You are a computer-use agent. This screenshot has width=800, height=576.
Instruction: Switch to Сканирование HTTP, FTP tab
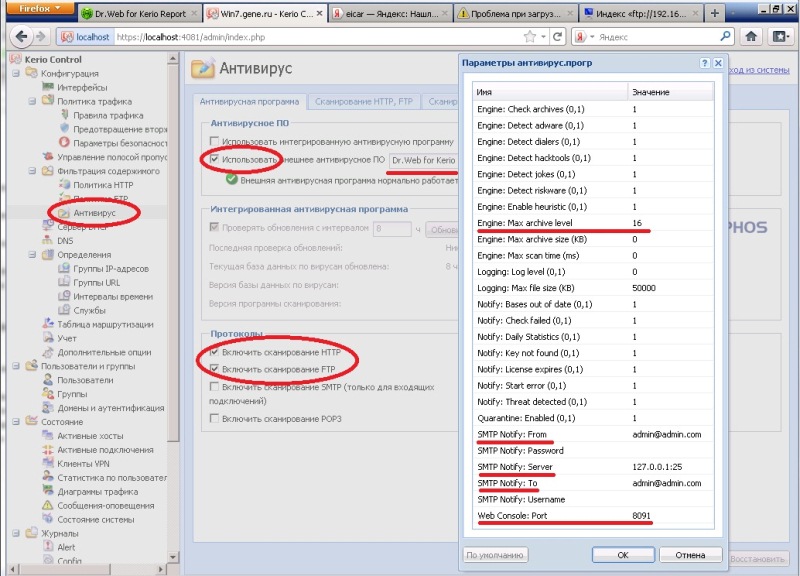click(x=364, y=101)
